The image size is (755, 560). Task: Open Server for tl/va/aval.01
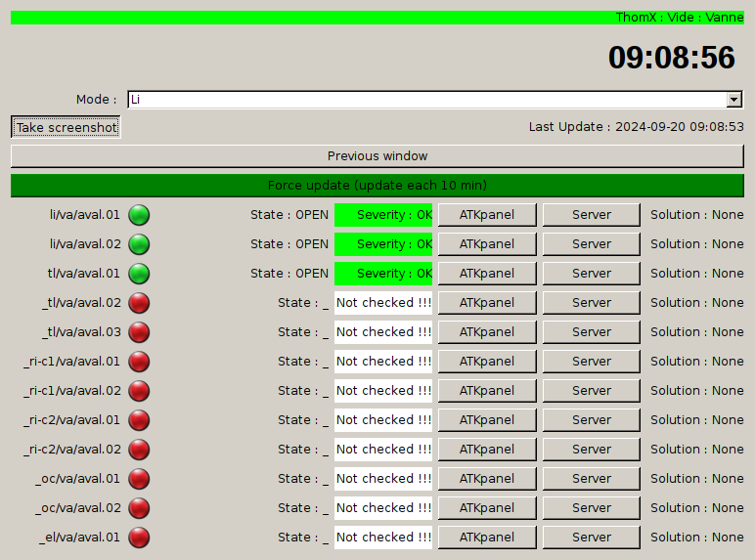(x=592, y=274)
